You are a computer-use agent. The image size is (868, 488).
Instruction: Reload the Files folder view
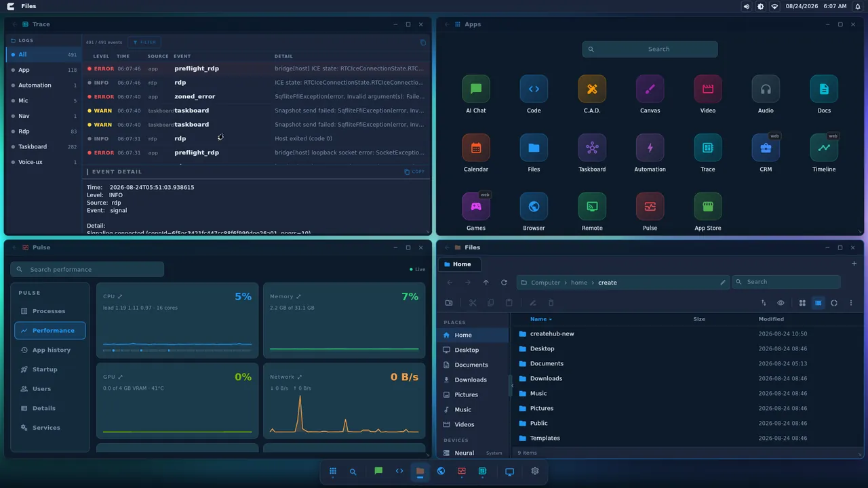[x=504, y=283]
